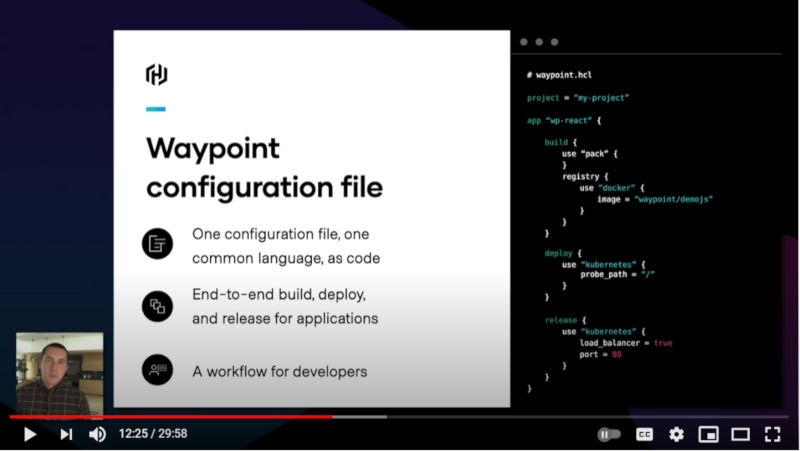Enter full screen mode
Screen dimensions: 800x451
click(x=772, y=434)
